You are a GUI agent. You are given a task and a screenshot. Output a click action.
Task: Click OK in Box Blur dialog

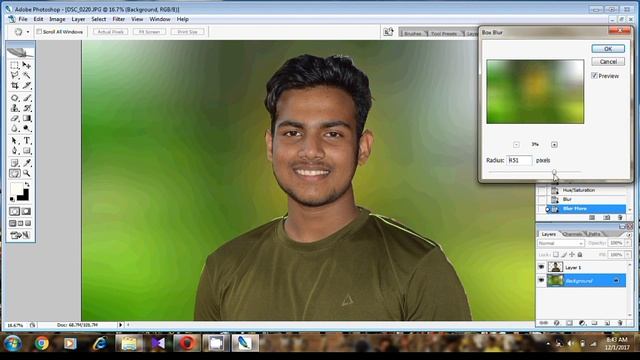(608, 49)
